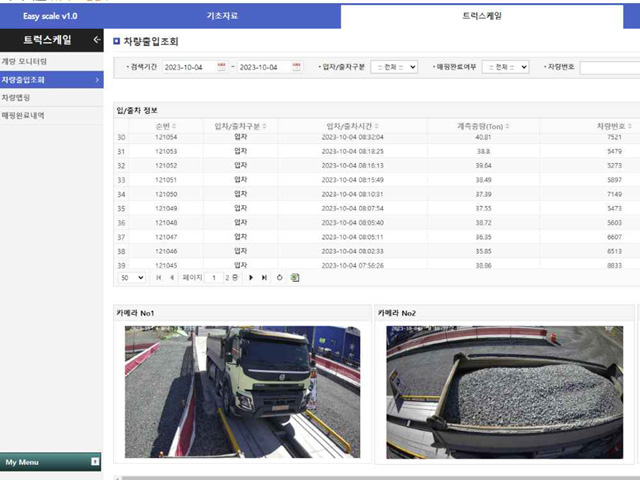
Task: Change the rows-per-page dropdown set to 50
Action: [131, 277]
